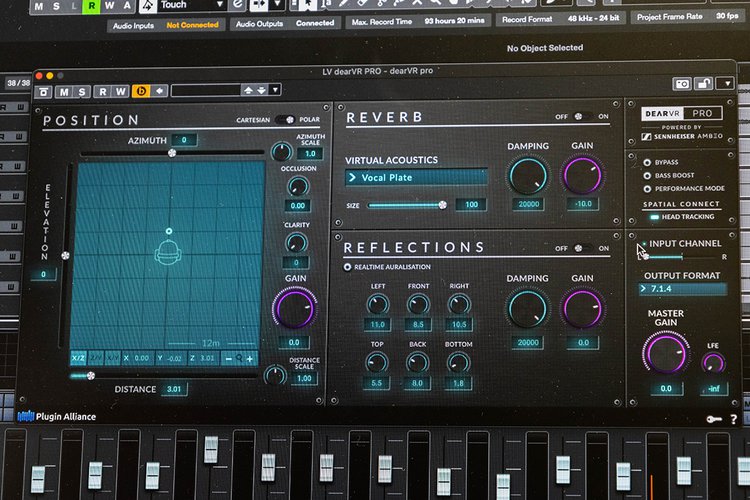This screenshot has width=750, height=500.
Task: Click the camera snapshot icon
Action: point(682,85)
